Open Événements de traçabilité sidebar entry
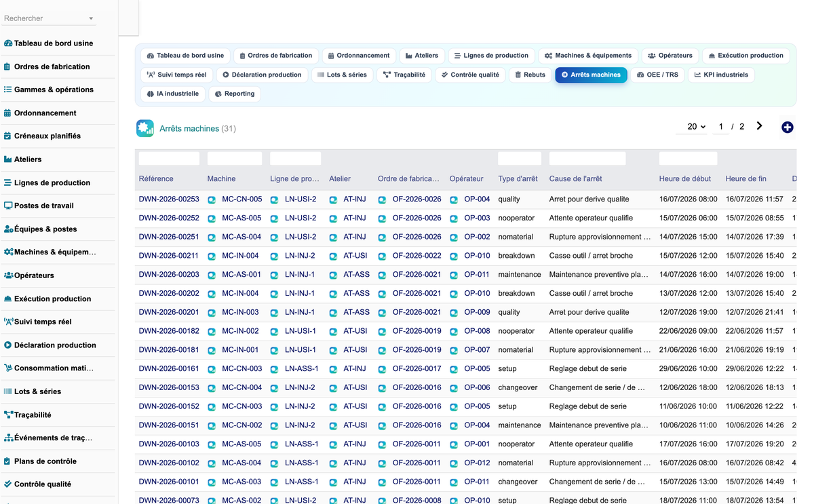814x504 pixels. 47,438
